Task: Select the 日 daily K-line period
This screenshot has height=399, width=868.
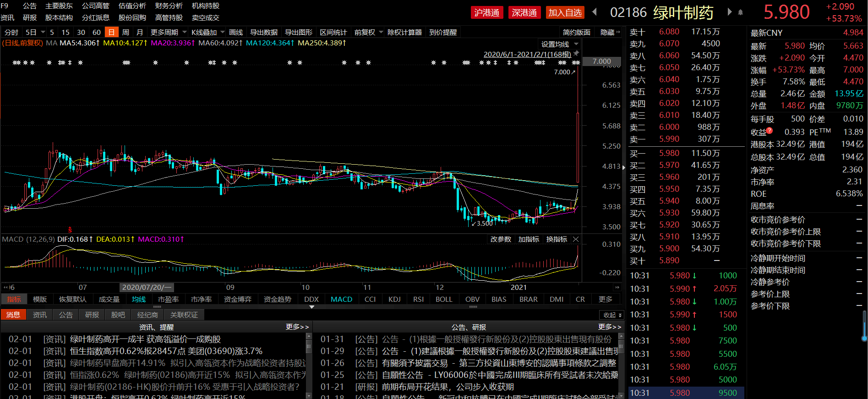Action: tap(111, 32)
